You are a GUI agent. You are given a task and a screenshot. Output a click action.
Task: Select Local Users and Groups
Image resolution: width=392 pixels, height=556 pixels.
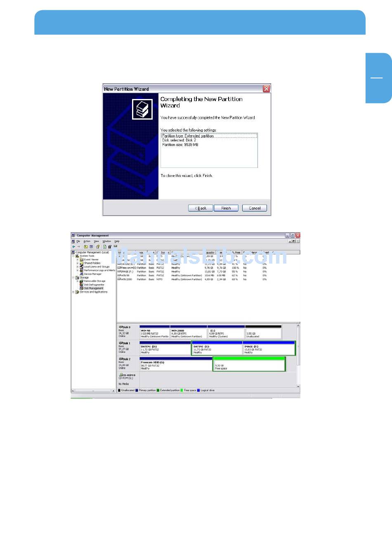[97, 266]
